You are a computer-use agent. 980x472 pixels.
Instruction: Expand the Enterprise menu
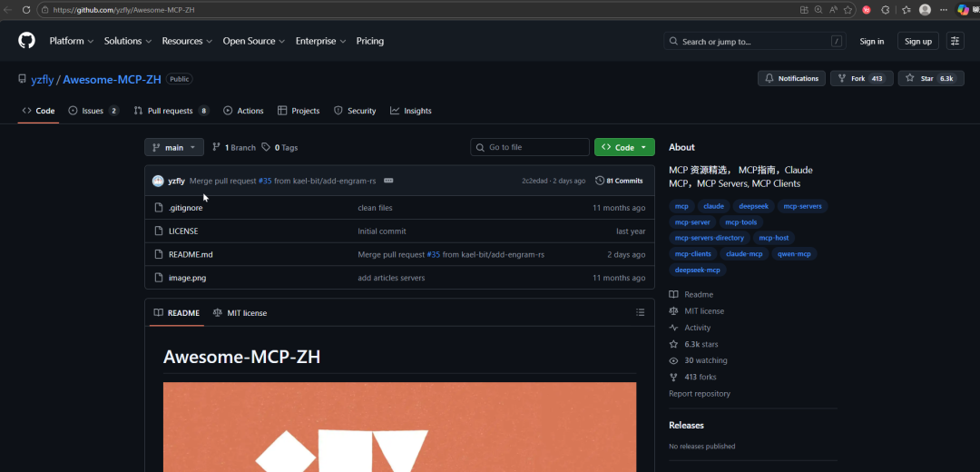(x=321, y=41)
